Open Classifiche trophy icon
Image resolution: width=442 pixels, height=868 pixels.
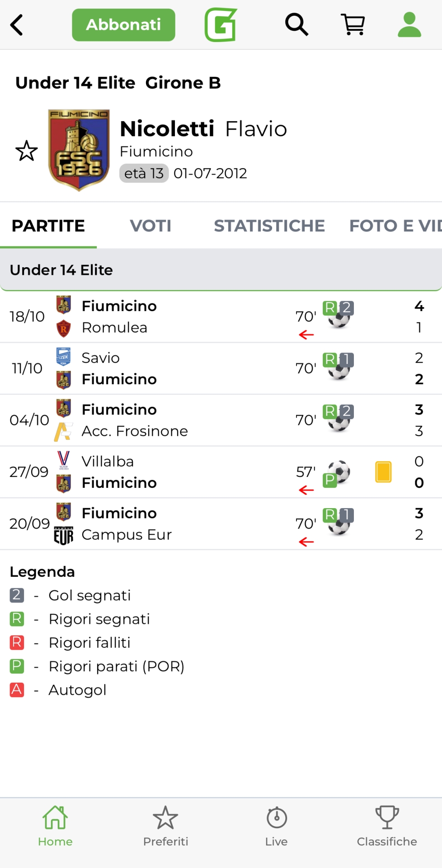[x=387, y=826]
